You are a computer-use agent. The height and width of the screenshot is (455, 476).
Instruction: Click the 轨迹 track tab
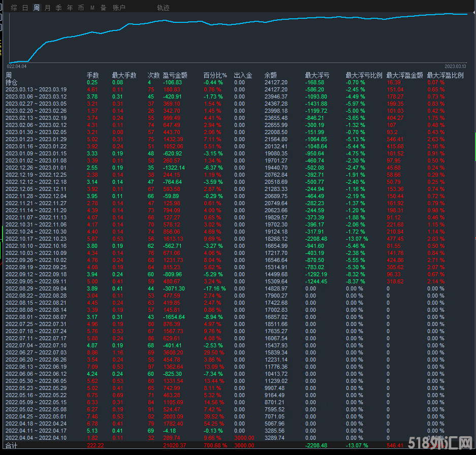(164, 8)
